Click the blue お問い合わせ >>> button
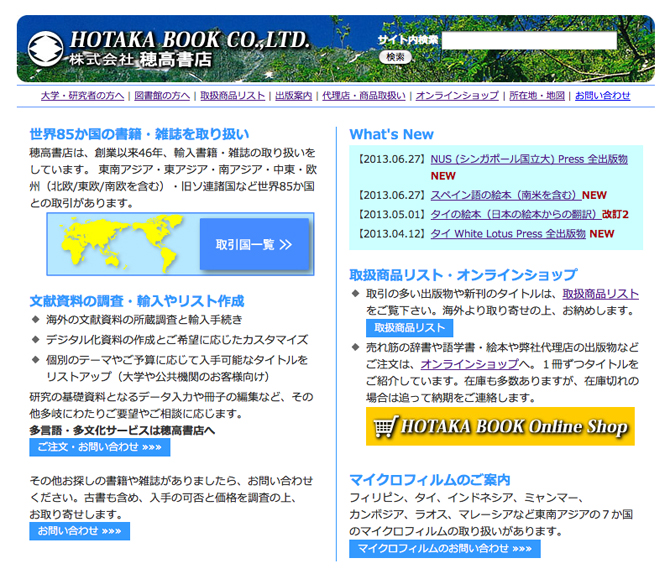This screenshot has height=574, width=670. tap(79, 531)
